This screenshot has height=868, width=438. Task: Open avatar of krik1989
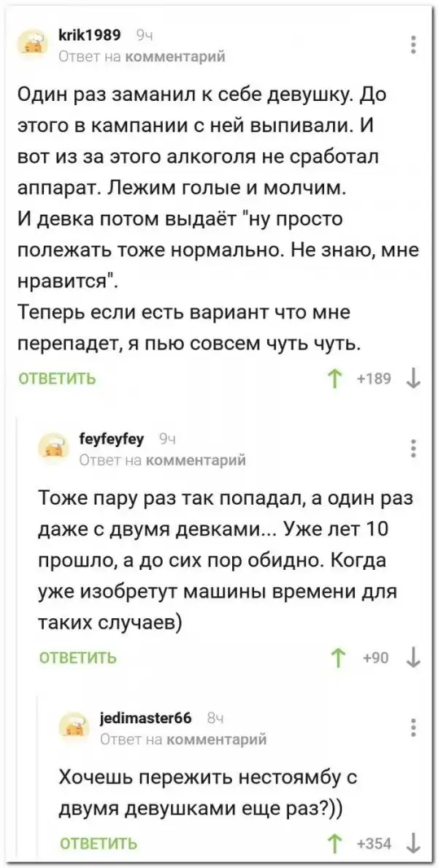tap(32, 44)
